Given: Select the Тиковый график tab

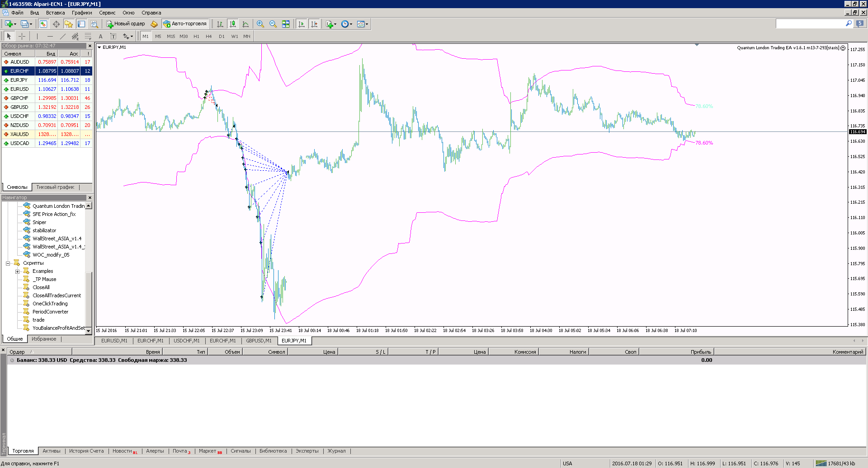Looking at the screenshot, I should 55,187.
